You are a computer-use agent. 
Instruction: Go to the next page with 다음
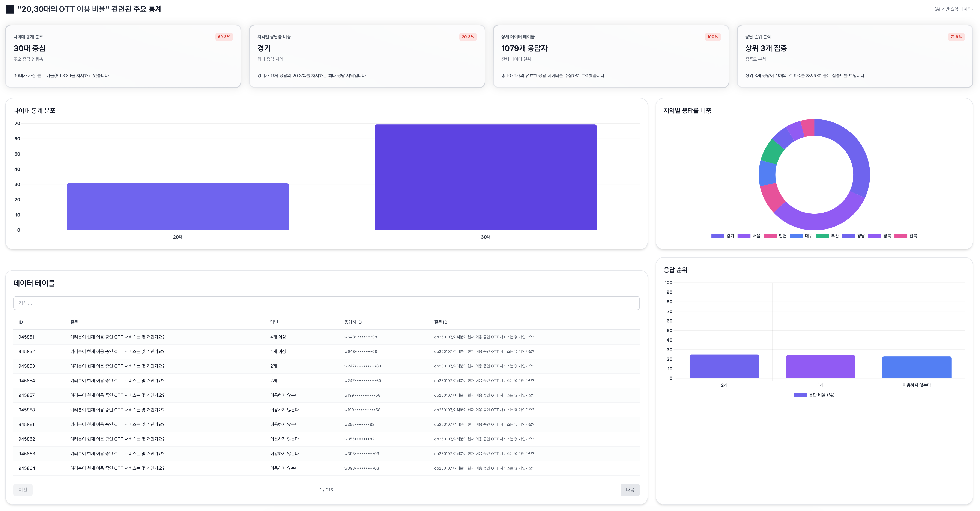[630, 490]
